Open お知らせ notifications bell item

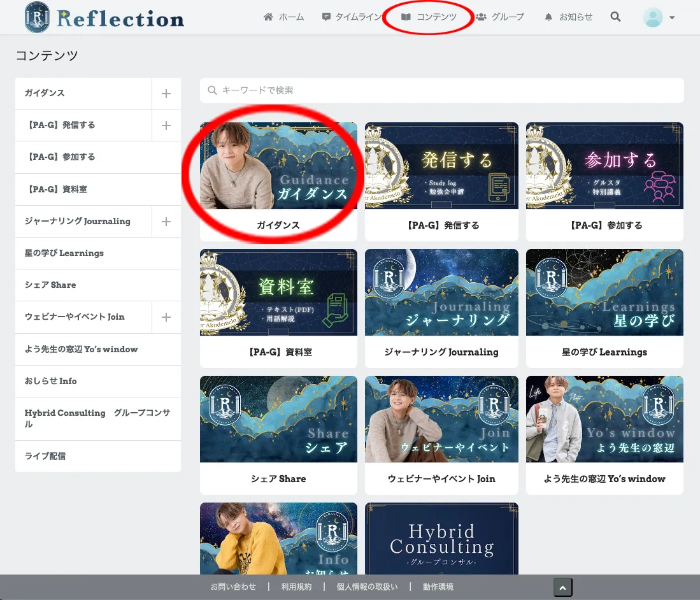coord(568,17)
